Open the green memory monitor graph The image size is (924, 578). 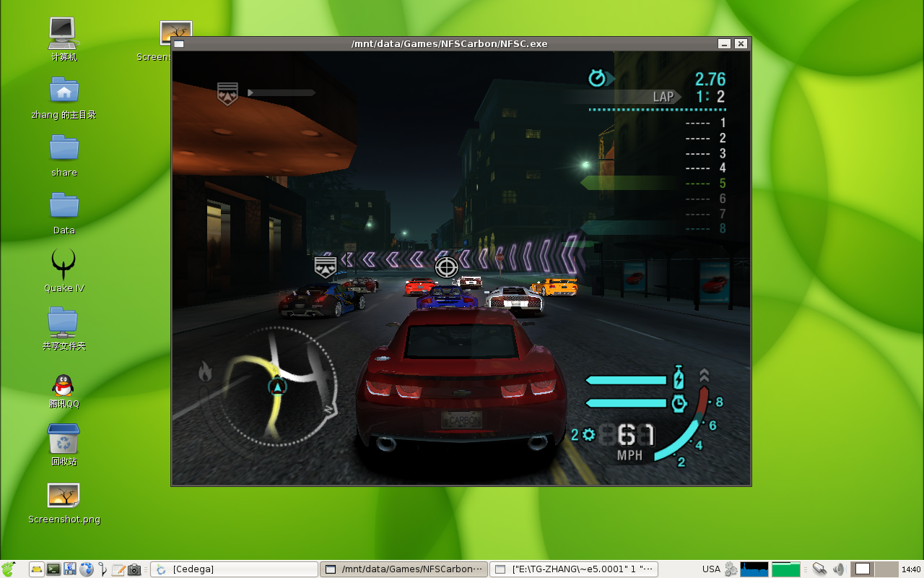pos(786,569)
